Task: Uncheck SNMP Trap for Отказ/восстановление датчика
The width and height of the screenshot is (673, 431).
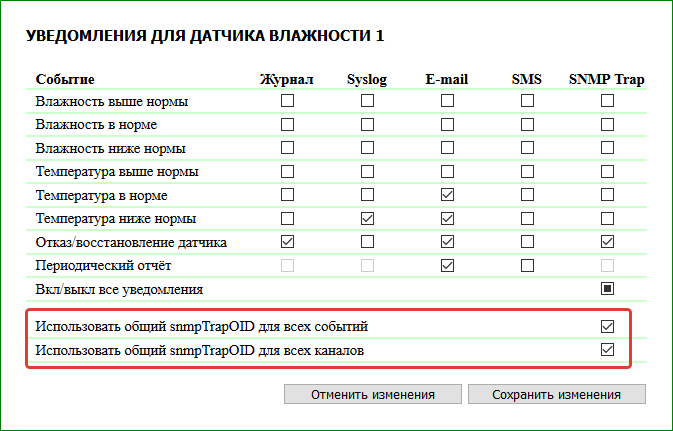Action: coord(607,241)
